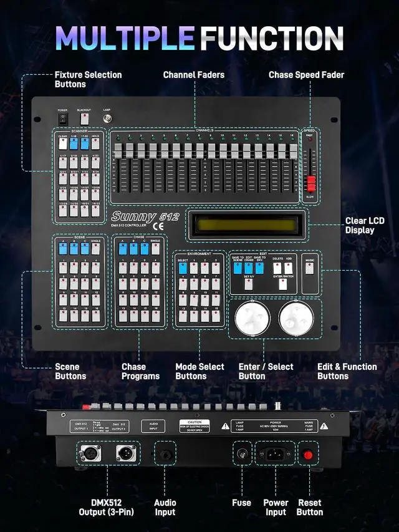
Task: Select blue Scene bank A button
Action: pos(63,249)
